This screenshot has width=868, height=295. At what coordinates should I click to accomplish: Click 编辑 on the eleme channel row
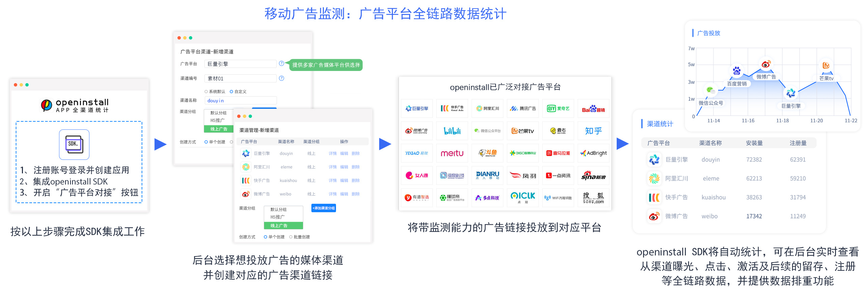point(344,167)
